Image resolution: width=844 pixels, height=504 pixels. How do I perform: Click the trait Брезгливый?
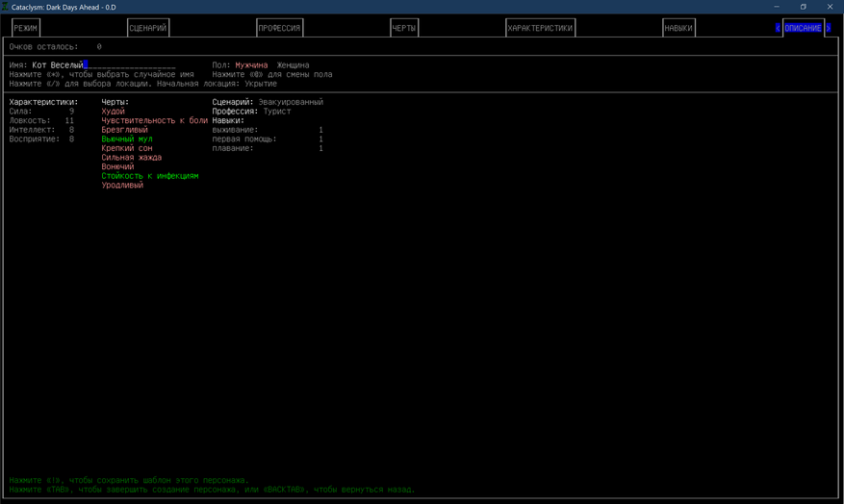pyautogui.click(x=124, y=130)
